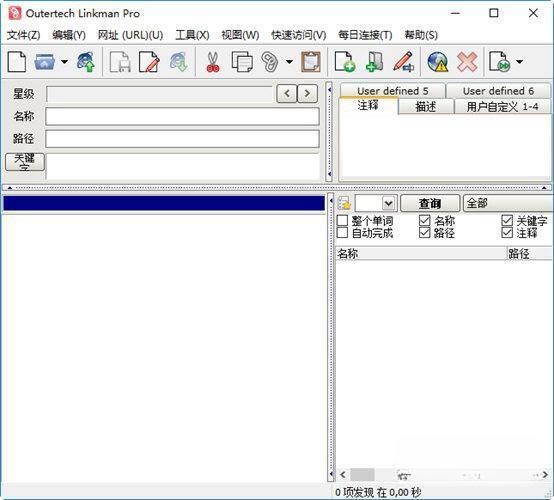Collapse top panel using left splitter arrow

point(10,188)
